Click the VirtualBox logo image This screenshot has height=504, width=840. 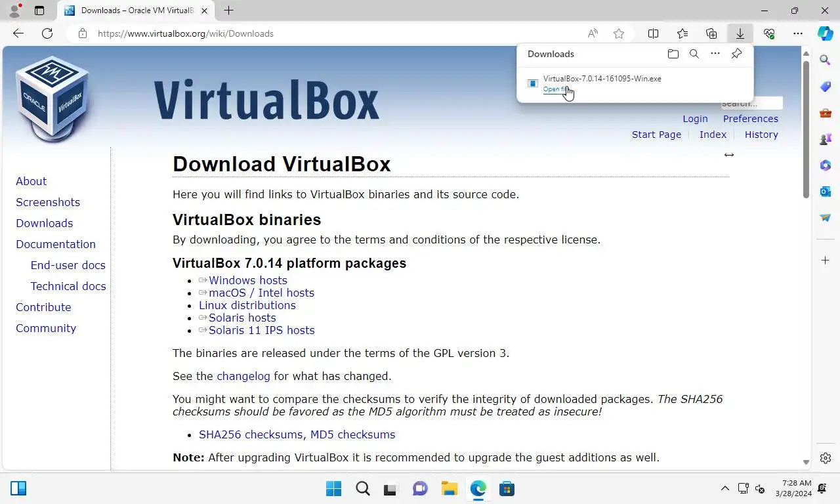point(52,98)
